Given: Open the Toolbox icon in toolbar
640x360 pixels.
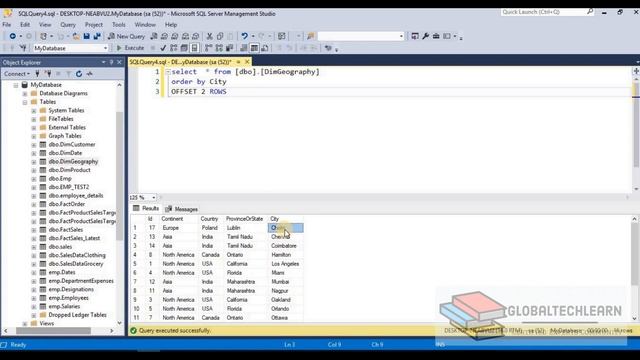Looking at the screenshot, I should 436,36.
